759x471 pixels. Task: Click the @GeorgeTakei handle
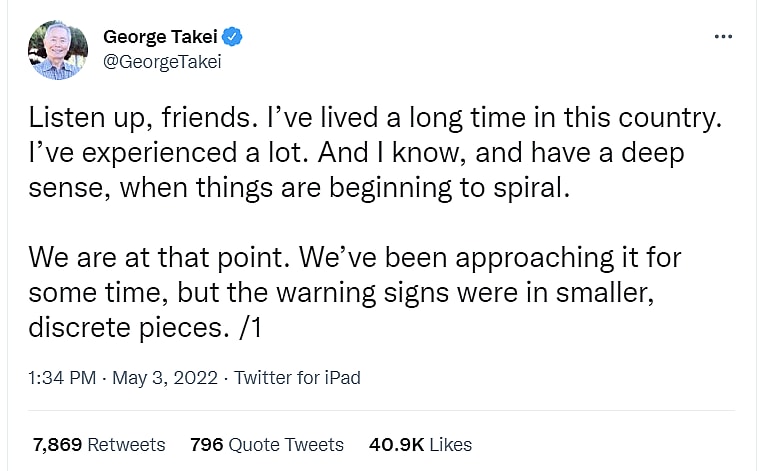161,61
